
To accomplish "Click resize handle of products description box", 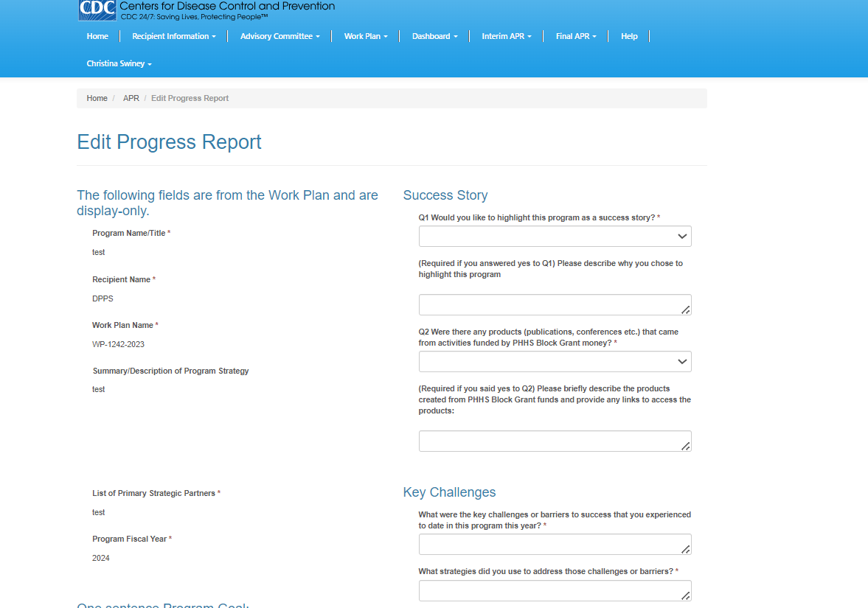I will click(686, 447).
